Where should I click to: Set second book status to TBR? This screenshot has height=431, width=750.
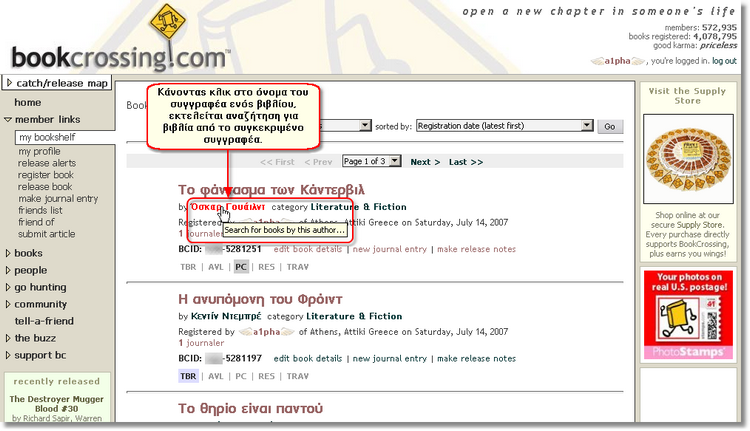188,376
